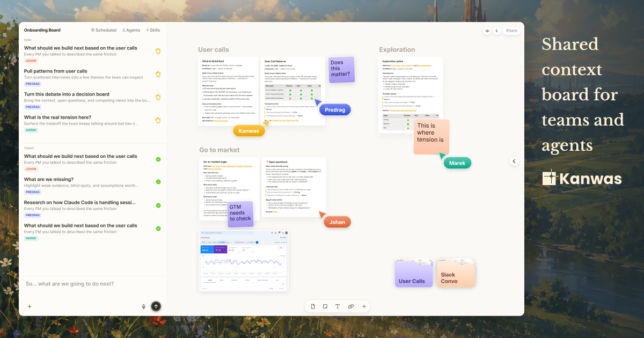Click the Johan cursor label
This screenshot has width=644, height=338.
337,222
